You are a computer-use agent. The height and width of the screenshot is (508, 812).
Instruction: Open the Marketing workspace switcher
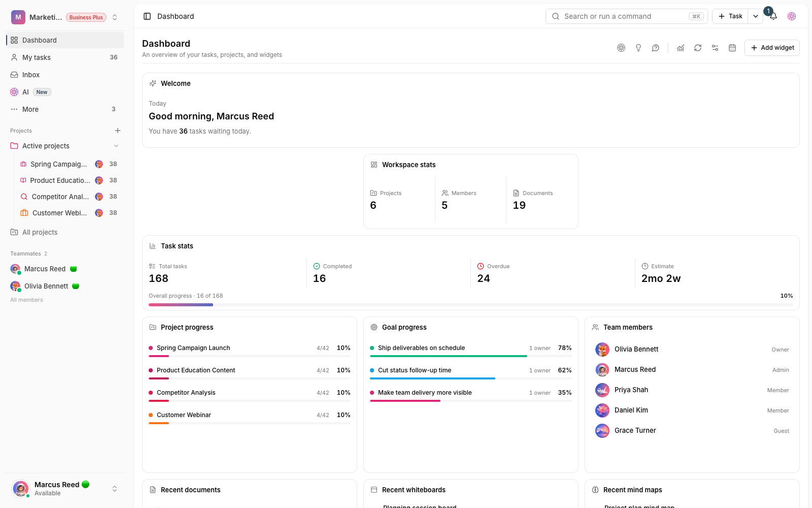pyautogui.click(x=64, y=17)
